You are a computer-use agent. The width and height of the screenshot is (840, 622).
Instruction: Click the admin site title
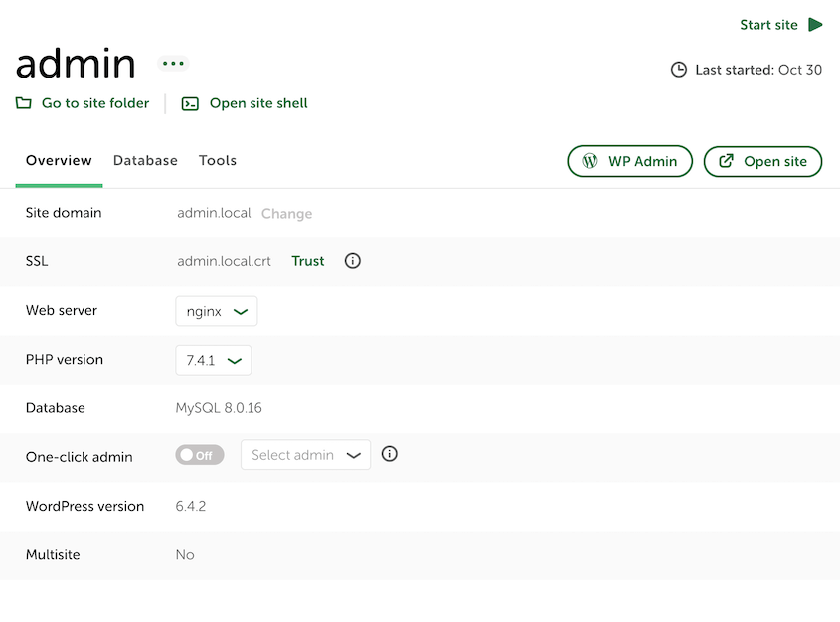76,64
